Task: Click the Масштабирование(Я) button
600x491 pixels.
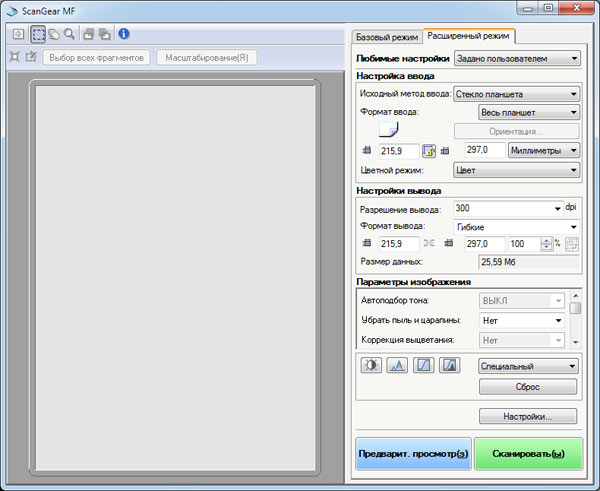Action: (207, 58)
